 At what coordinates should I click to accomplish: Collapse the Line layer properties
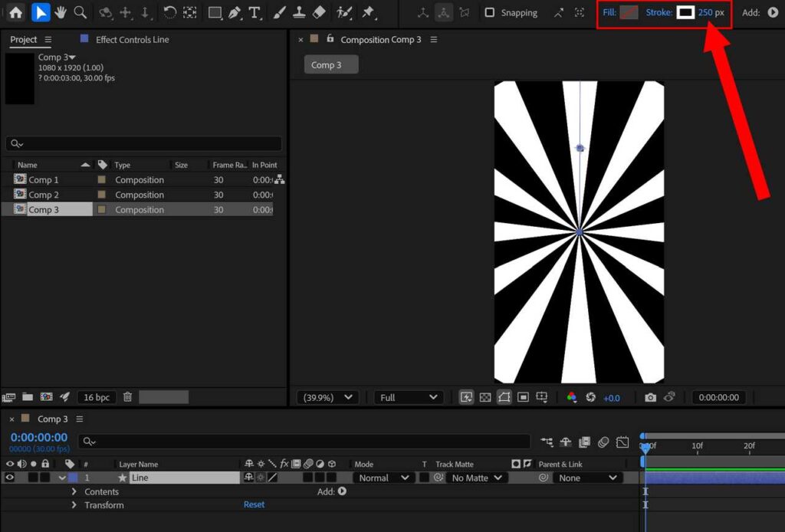click(62, 478)
